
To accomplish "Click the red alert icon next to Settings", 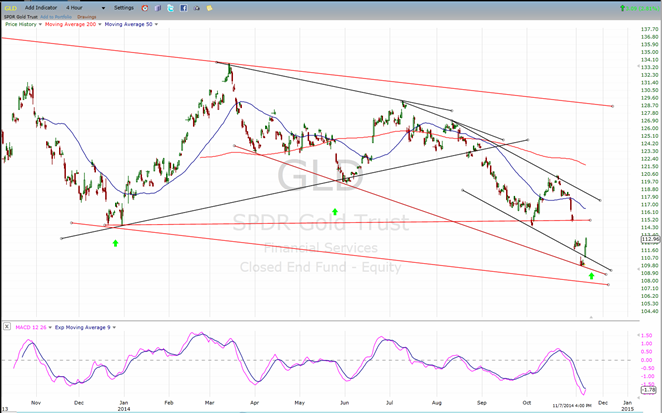I will (x=145, y=8).
